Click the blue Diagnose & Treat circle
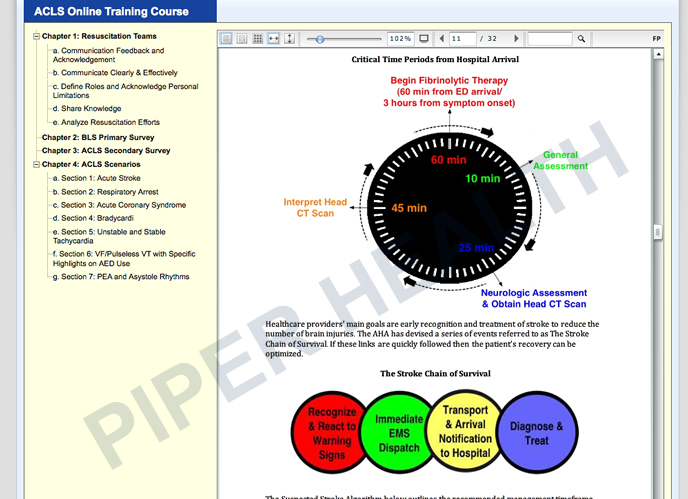Screen dimensions: 688x499 point(537,433)
